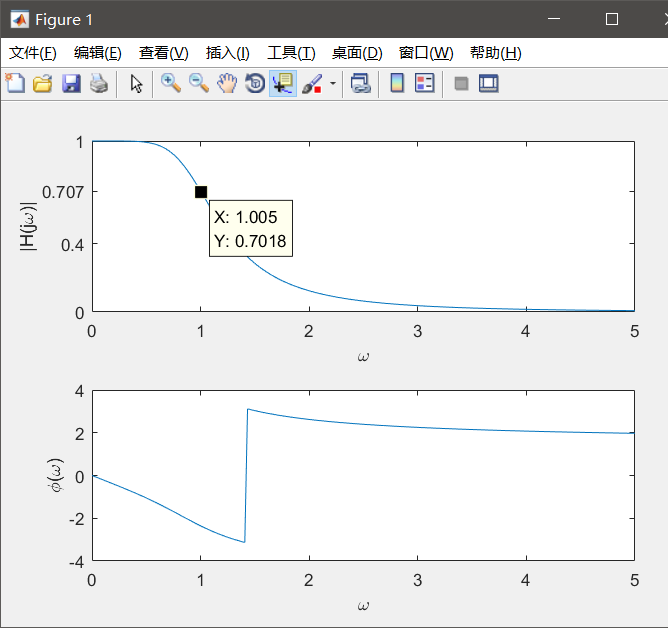This screenshot has height=628, width=668.
Task: Click the φ(ω) y-axis label
Action: (x=56, y=475)
